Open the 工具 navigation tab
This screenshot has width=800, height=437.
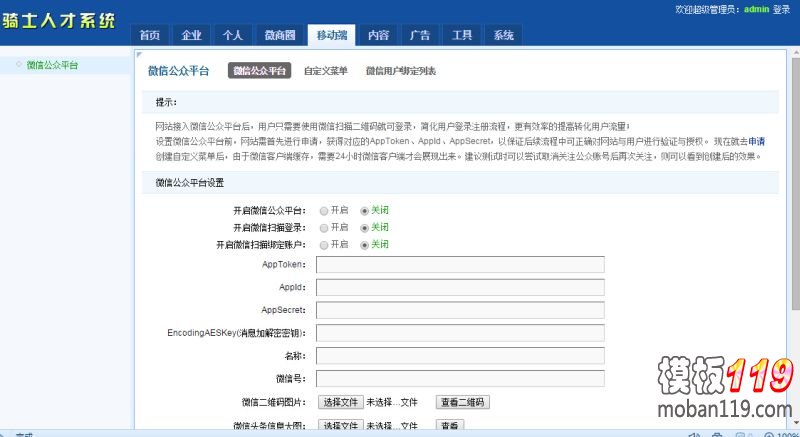point(462,35)
